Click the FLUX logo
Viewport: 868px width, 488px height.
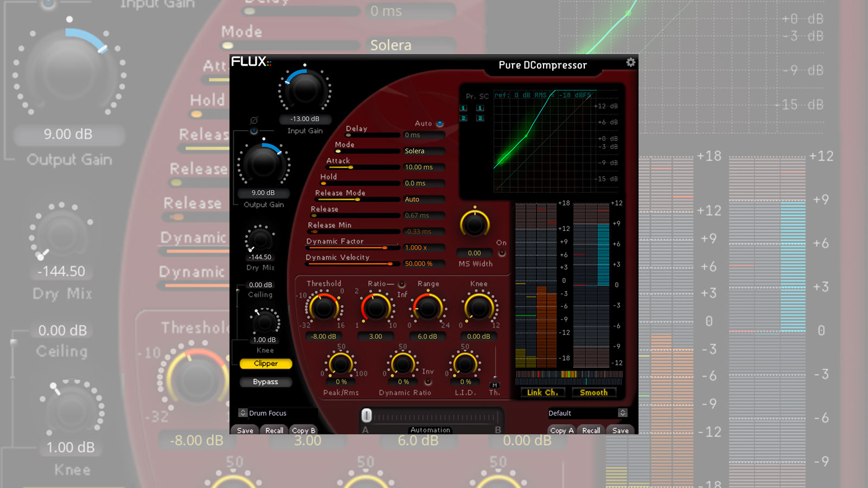tap(251, 61)
